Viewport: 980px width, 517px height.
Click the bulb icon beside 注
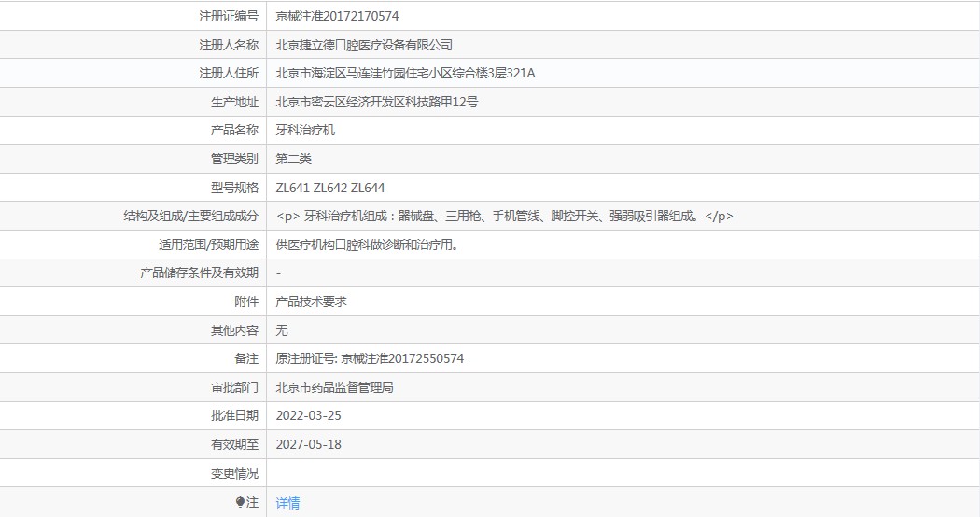click(240, 502)
